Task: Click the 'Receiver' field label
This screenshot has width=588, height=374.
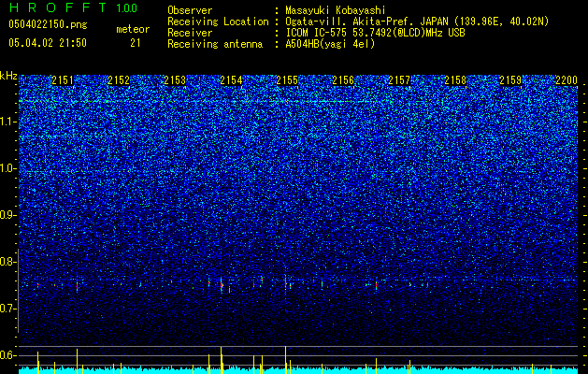Action: [x=190, y=33]
